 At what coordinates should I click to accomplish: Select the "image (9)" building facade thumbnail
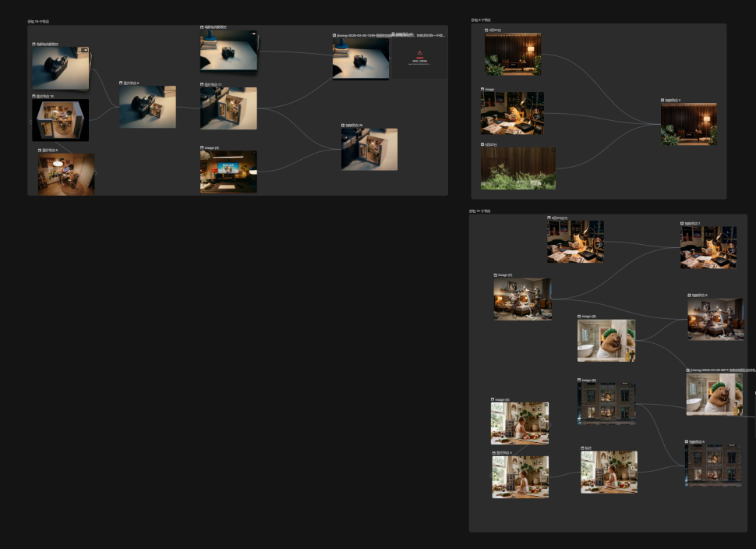[606, 403]
